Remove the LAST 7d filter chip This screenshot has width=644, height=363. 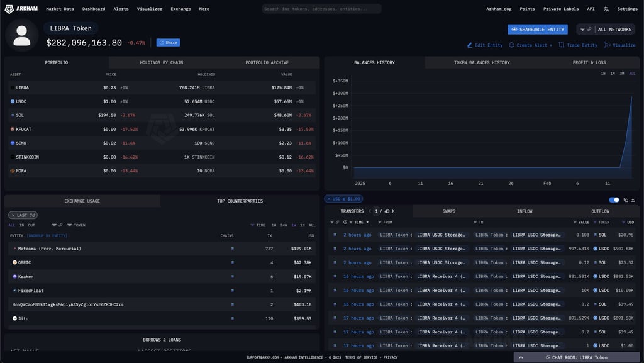coord(13,215)
